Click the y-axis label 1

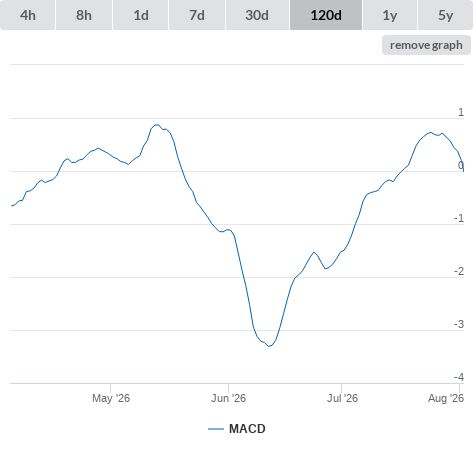461,112
